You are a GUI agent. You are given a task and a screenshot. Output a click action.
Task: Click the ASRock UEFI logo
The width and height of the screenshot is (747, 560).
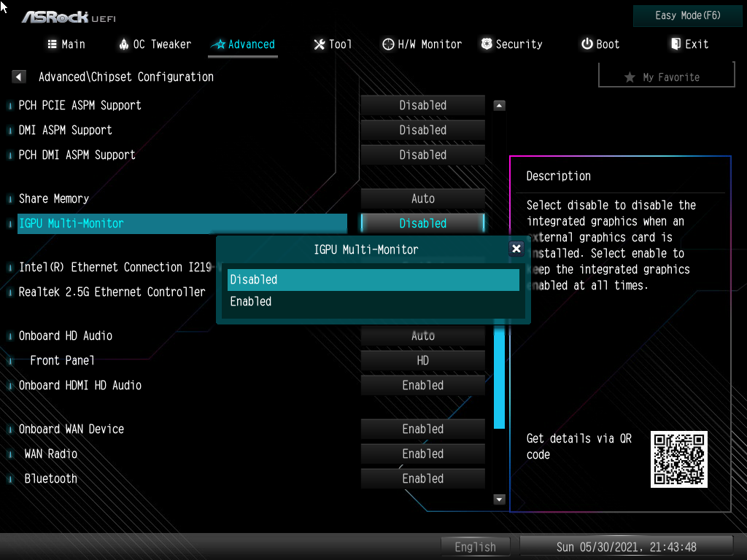click(x=69, y=17)
